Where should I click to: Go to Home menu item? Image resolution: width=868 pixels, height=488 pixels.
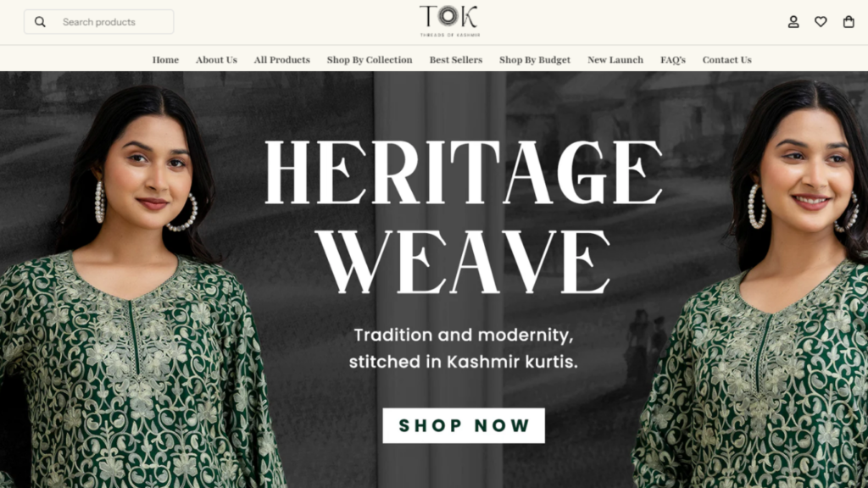(165, 60)
